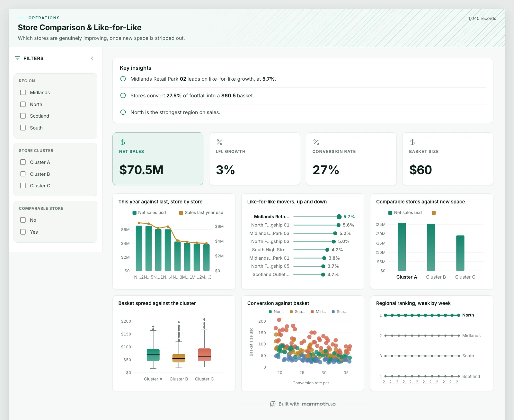Click the North ranking line label
The height and width of the screenshot is (420, 514).
(x=468, y=315)
